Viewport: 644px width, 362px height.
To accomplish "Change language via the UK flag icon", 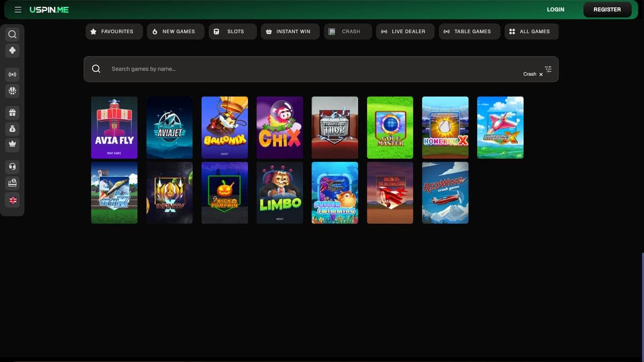I will click(12, 200).
